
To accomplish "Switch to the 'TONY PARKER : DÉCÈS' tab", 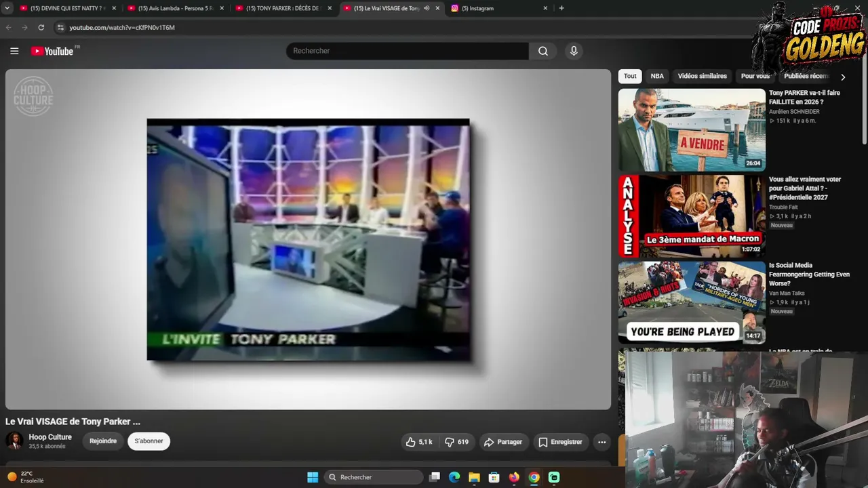I will point(283,8).
